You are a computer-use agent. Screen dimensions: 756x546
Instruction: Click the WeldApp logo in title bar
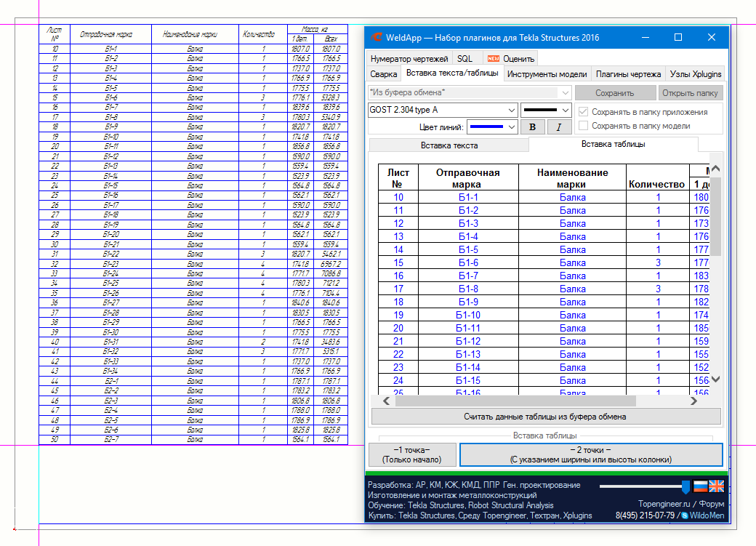(x=376, y=37)
